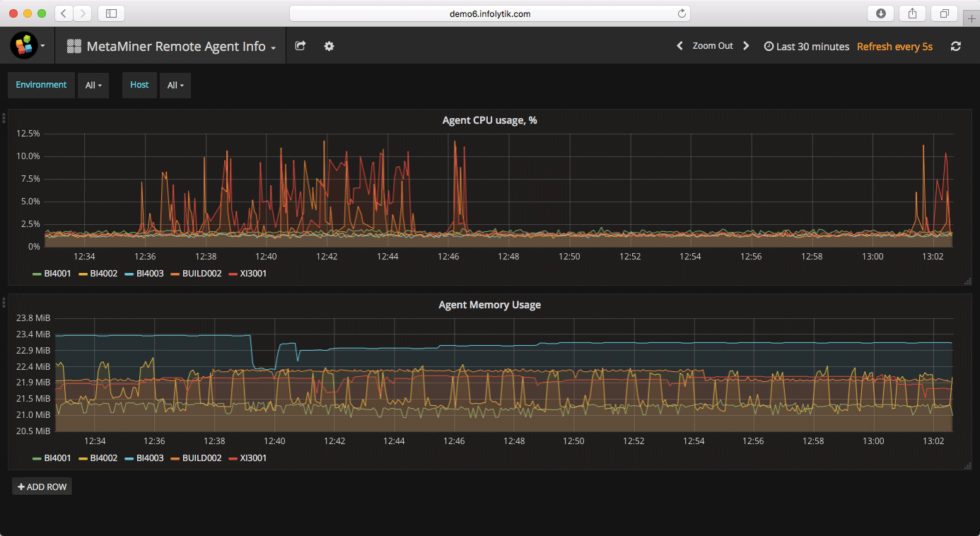Screen dimensions: 980x536
Task: Show Safari downloads
Action: 881,13
